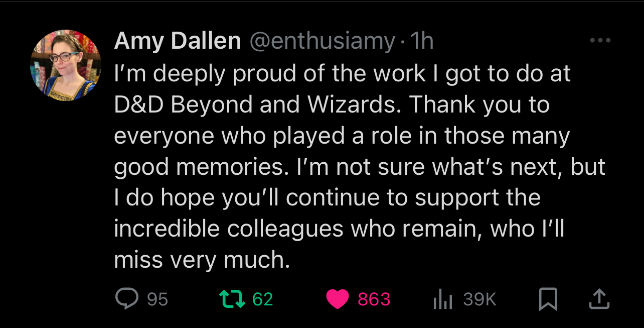Bookmark this post with the bookmark icon
The width and height of the screenshot is (644, 328).
[548, 300]
